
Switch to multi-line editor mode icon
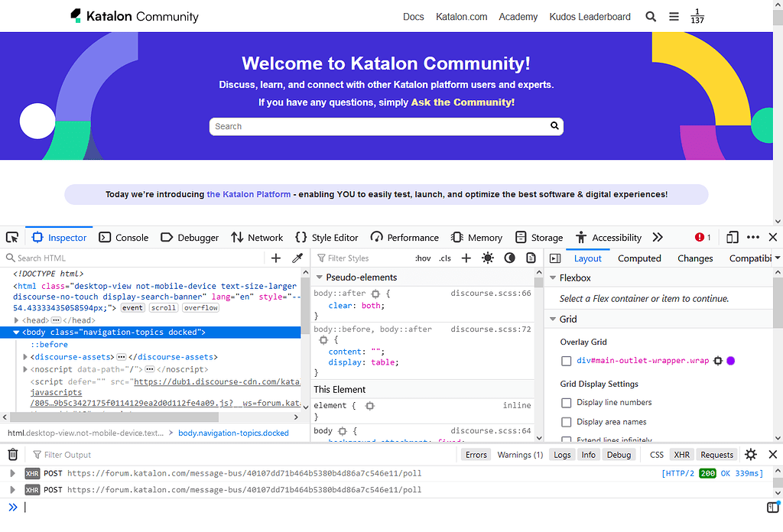[773, 507]
